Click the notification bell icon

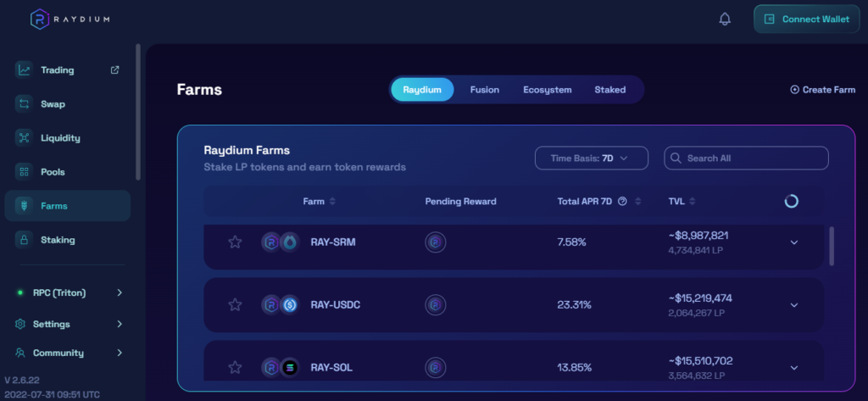pos(725,19)
